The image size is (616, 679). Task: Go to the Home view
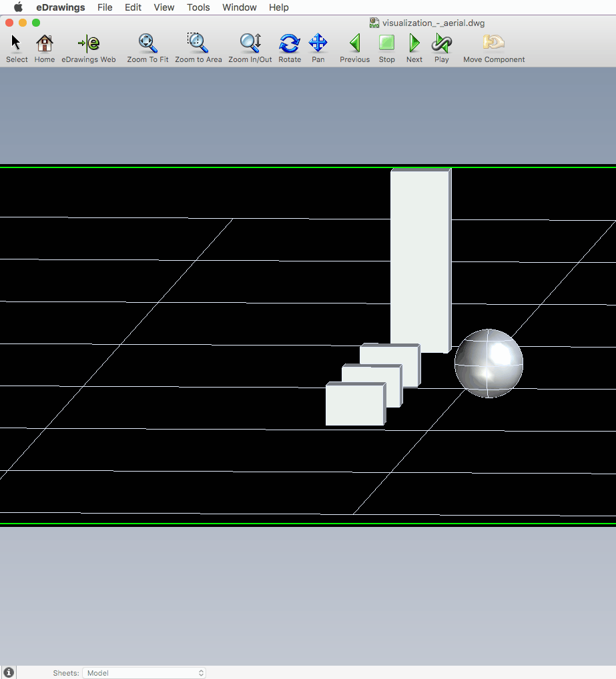click(x=45, y=49)
